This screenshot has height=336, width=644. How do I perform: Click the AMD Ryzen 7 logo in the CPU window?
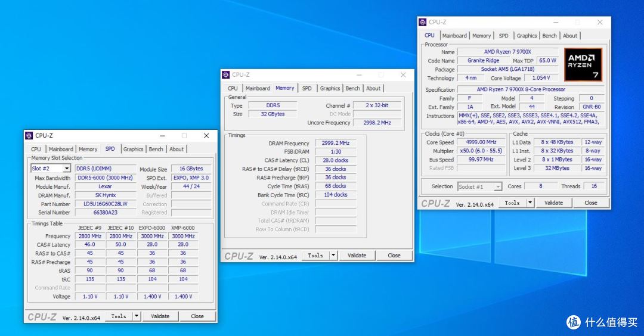[x=583, y=64]
